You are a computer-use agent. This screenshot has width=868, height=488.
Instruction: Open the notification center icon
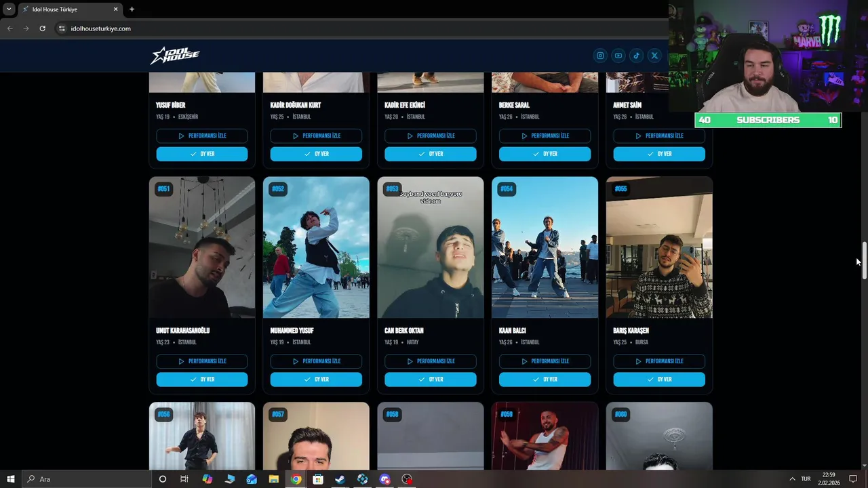853,479
